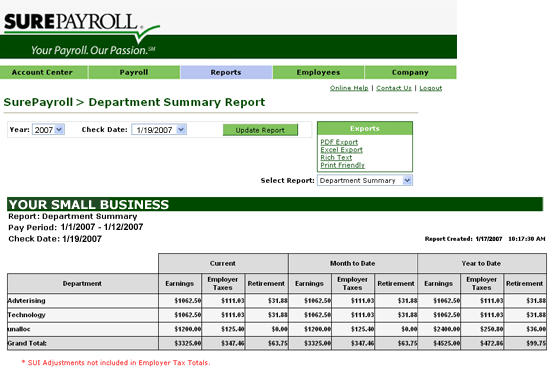
Task: Click Month to Date Earnings column header
Action: 310,284
